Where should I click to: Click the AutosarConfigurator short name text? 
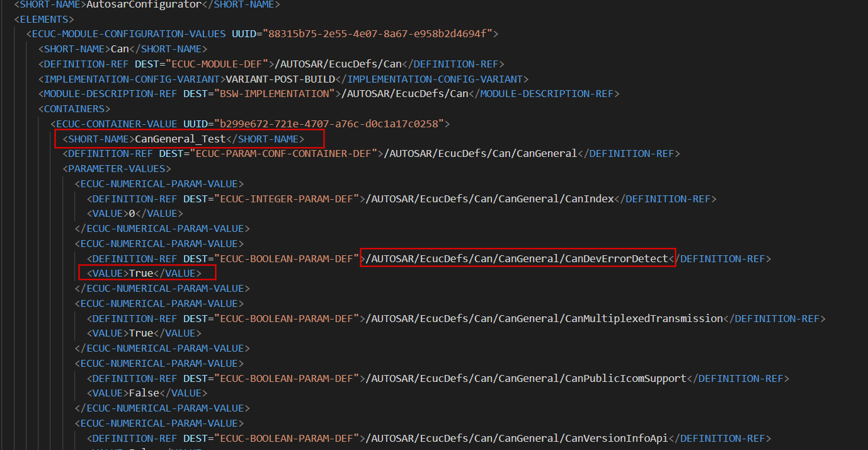pyautogui.click(x=141, y=5)
